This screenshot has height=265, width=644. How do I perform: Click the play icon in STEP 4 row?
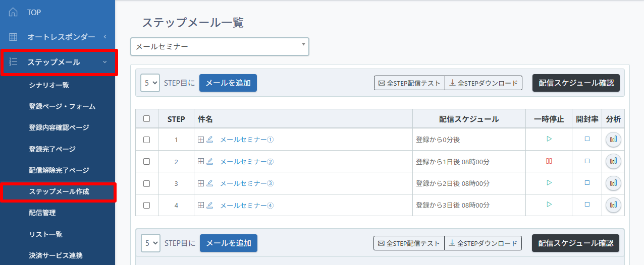click(x=549, y=205)
